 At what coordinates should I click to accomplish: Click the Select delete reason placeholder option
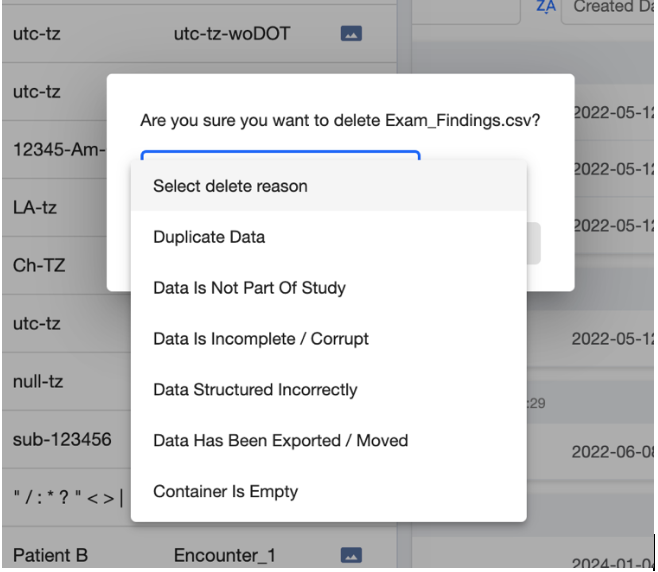pyautogui.click(x=329, y=186)
